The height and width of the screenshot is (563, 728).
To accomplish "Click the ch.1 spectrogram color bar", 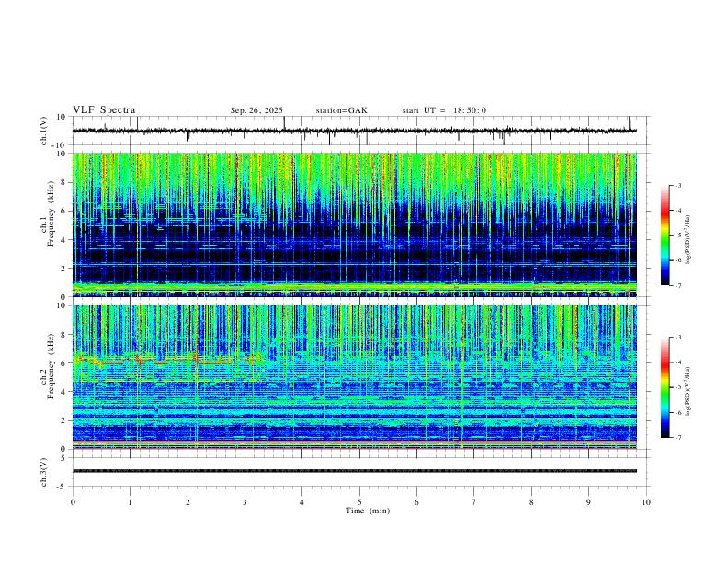I will [665, 236].
